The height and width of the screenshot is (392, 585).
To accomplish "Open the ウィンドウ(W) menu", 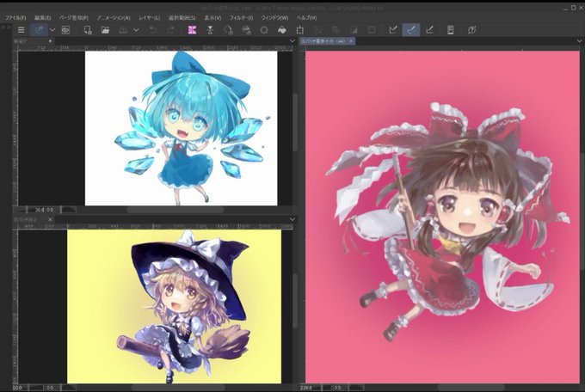I will pos(274,17).
